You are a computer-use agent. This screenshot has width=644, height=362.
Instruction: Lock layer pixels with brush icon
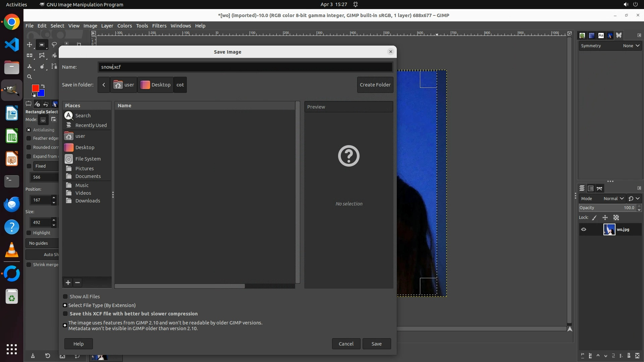tap(594, 218)
